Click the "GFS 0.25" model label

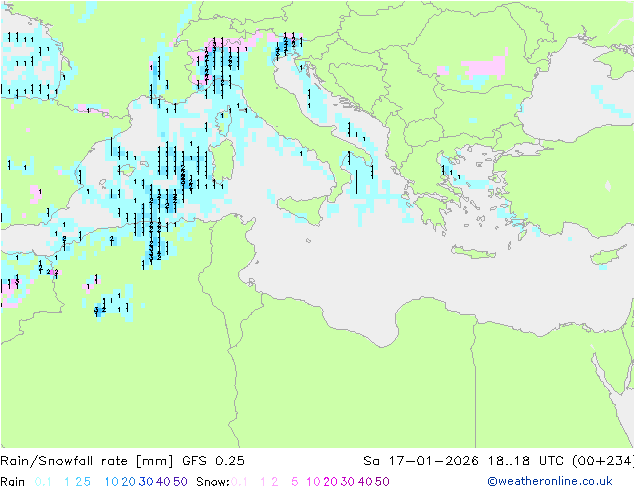[x=213, y=461]
